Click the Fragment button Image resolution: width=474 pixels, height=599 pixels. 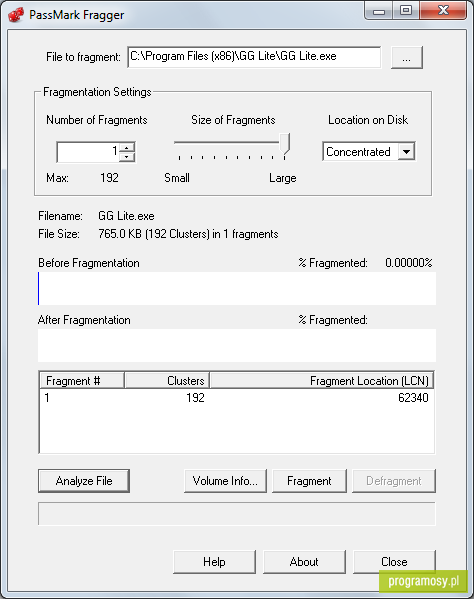(x=309, y=481)
